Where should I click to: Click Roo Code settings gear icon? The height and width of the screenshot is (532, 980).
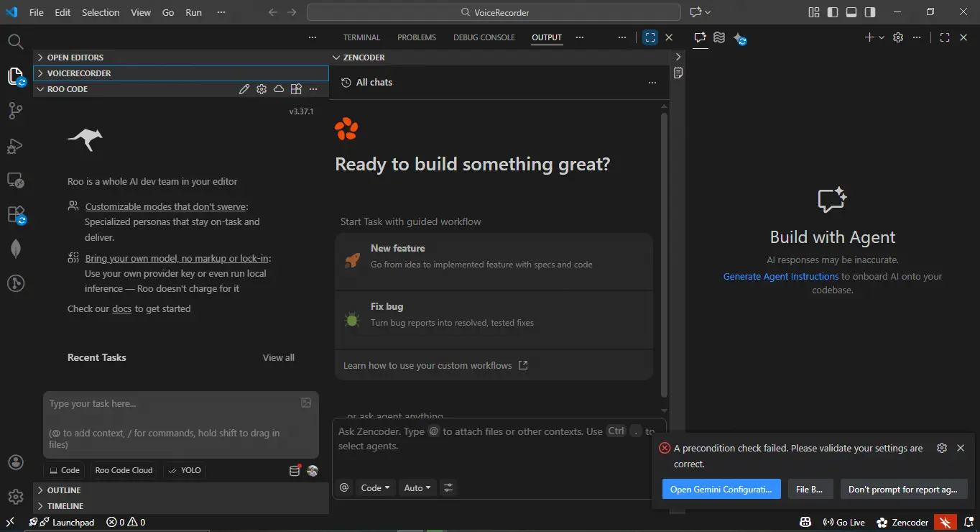click(x=262, y=89)
